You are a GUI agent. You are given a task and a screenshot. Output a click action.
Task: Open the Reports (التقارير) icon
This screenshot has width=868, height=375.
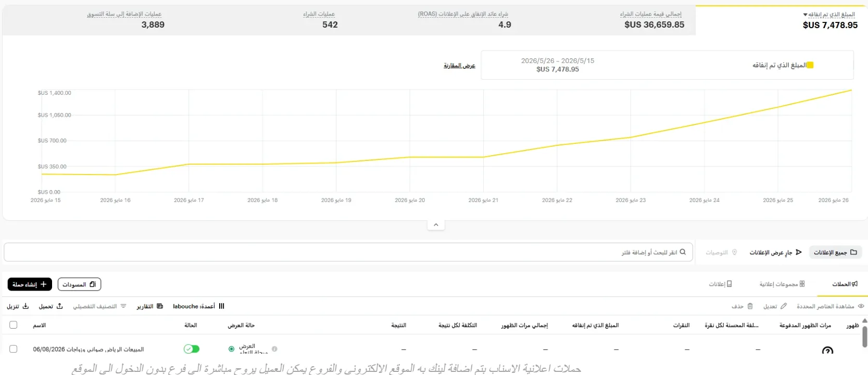[160, 306]
